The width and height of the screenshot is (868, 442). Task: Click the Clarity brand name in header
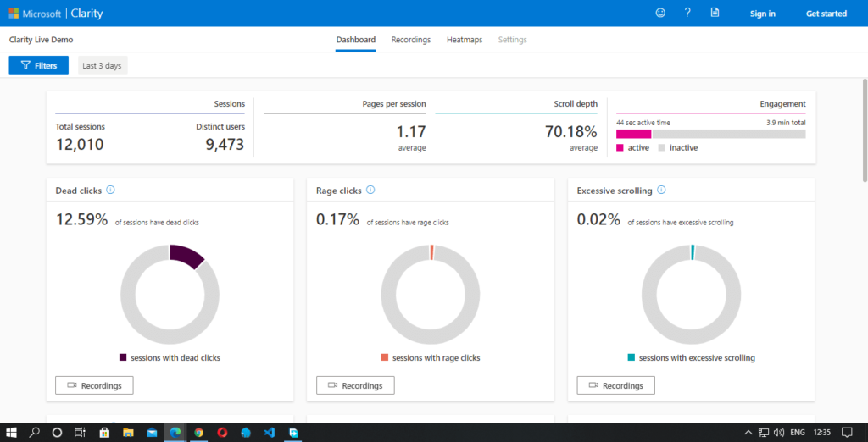coord(87,14)
